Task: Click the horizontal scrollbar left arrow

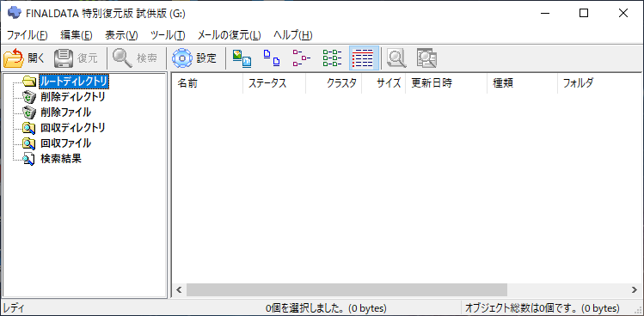Action: [x=179, y=289]
